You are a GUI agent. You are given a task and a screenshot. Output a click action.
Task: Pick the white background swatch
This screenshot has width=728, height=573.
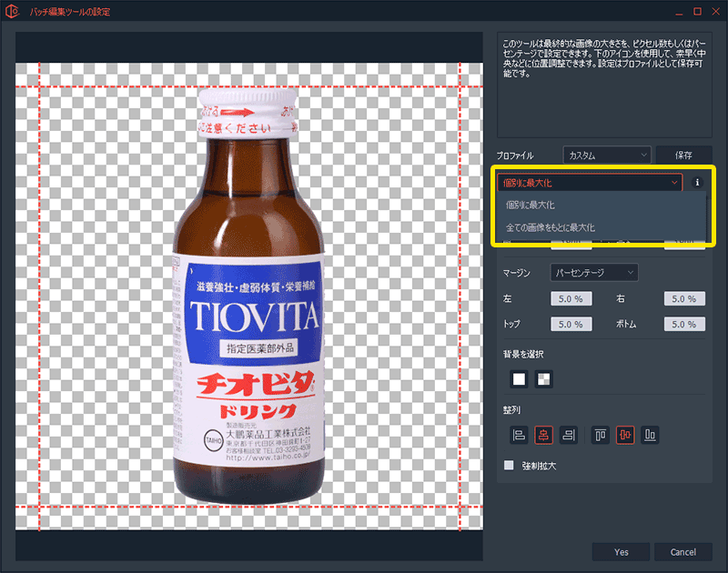click(519, 378)
